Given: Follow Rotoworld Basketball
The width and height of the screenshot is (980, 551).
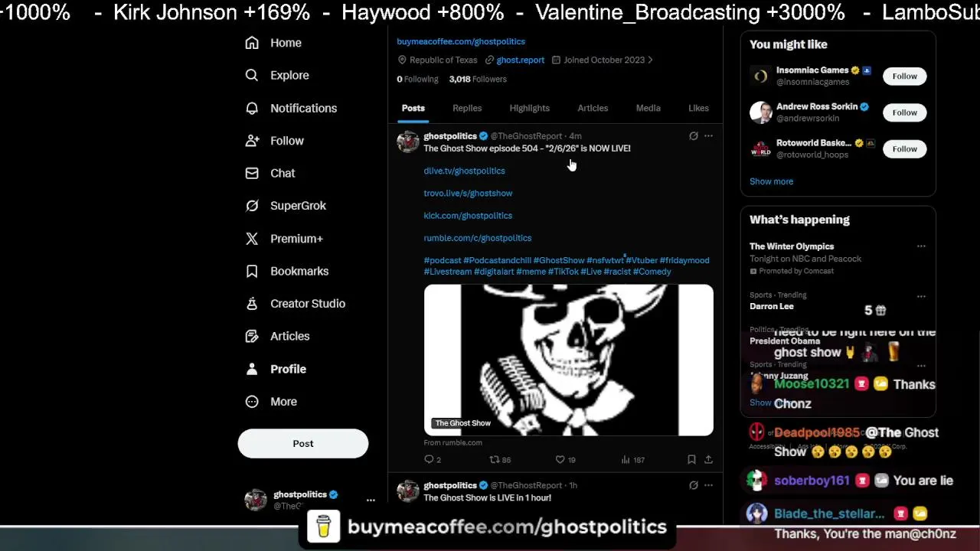Looking at the screenshot, I should (x=904, y=148).
